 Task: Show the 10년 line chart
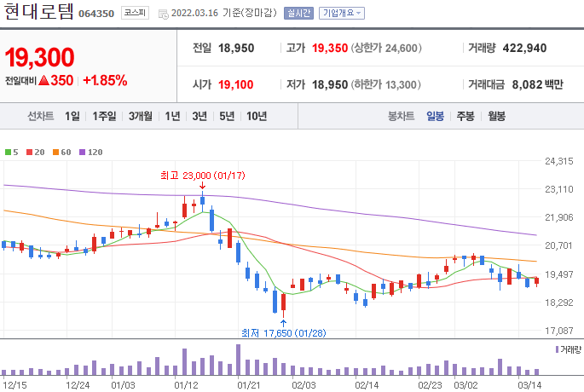(257, 116)
